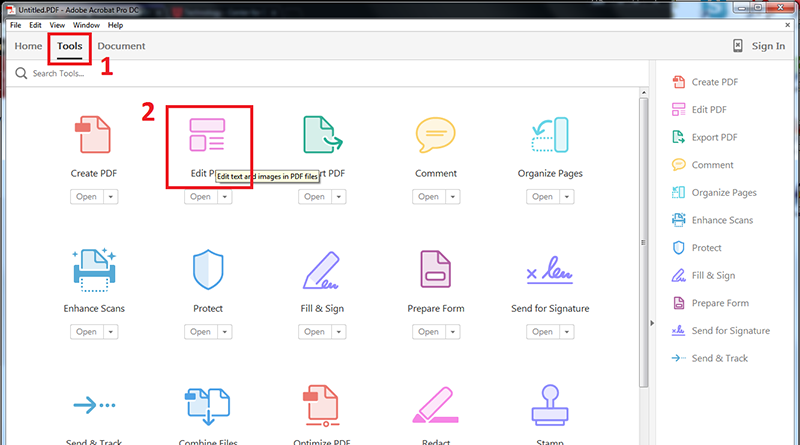Expand dropdown arrow next to Prepare Form Open
Image resolution: width=800 pixels, height=445 pixels.
pos(453,332)
